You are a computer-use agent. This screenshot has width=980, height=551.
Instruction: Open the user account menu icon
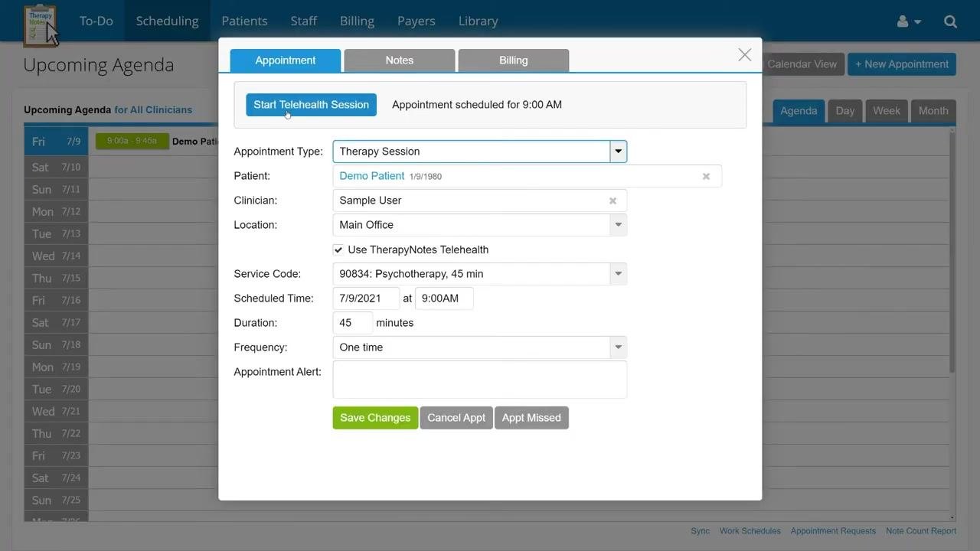coord(909,21)
